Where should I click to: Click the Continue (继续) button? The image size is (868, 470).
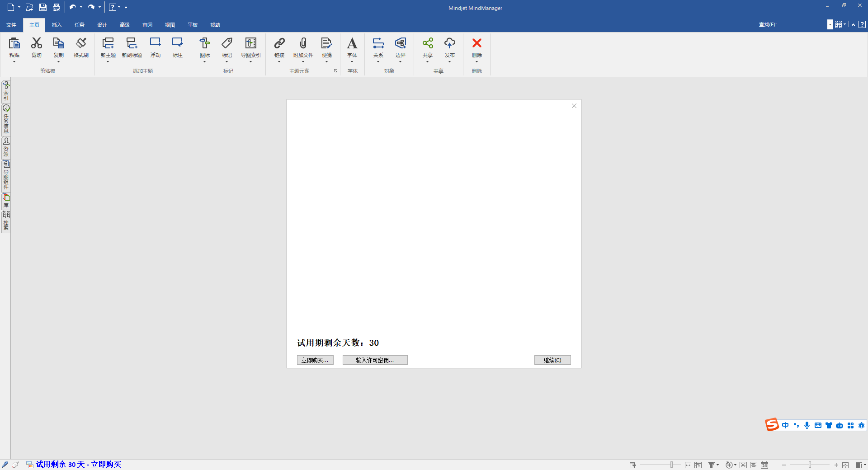[x=552, y=360]
